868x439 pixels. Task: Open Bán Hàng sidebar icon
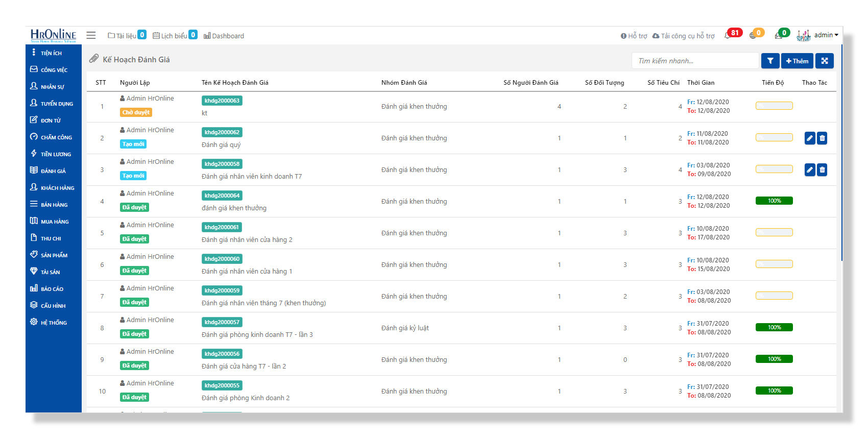coord(34,204)
